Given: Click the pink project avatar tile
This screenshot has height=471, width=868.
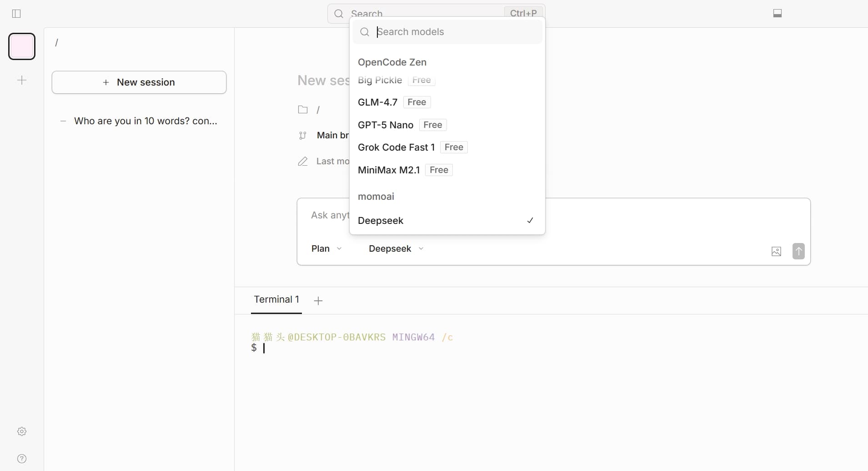Looking at the screenshot, I should point(22,46).
